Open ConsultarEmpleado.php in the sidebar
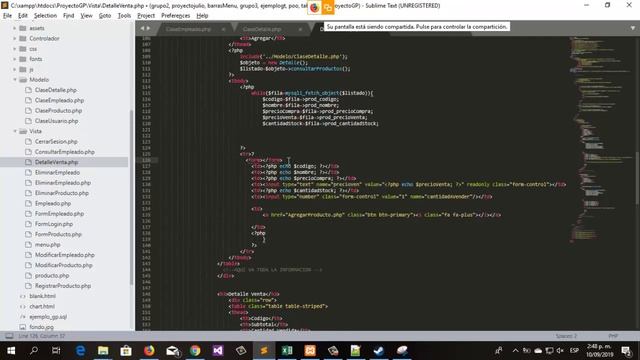The image size is (640, 360). pos(64,152)
